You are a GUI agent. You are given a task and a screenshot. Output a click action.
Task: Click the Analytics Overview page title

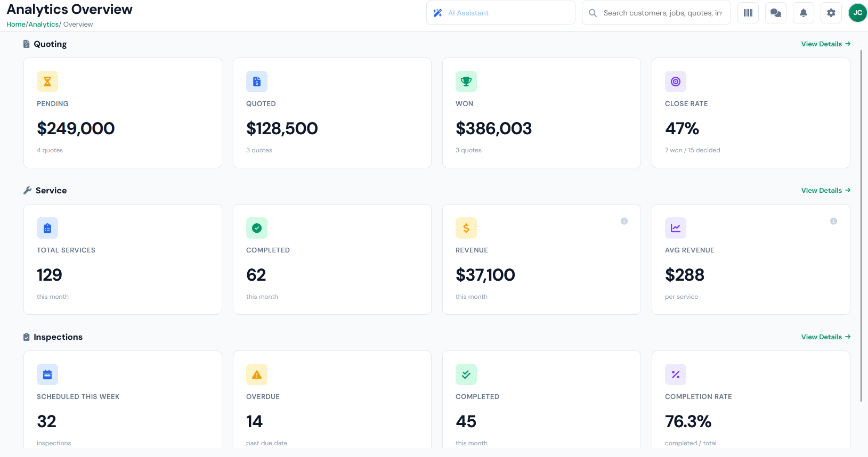click(x=70, y=10)
